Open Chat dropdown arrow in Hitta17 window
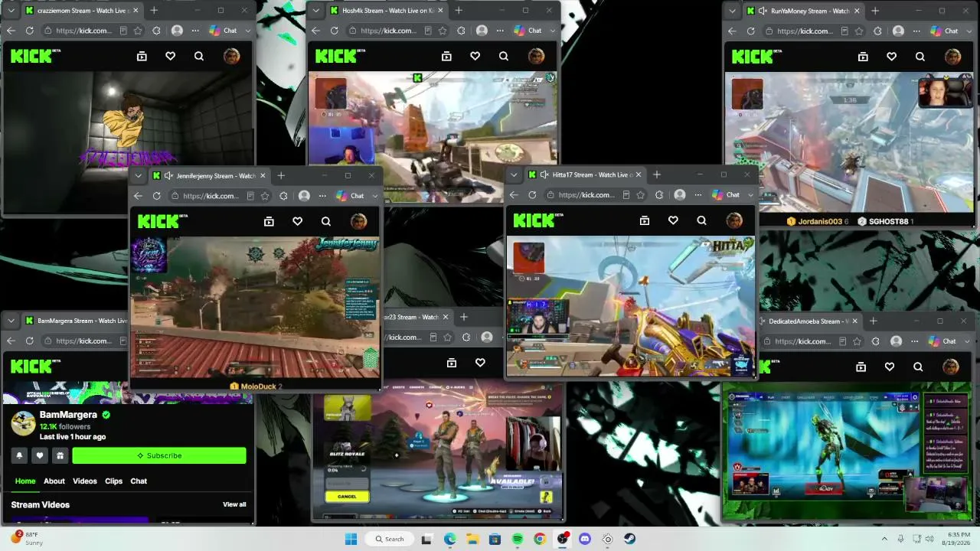 tap(750, 194)
